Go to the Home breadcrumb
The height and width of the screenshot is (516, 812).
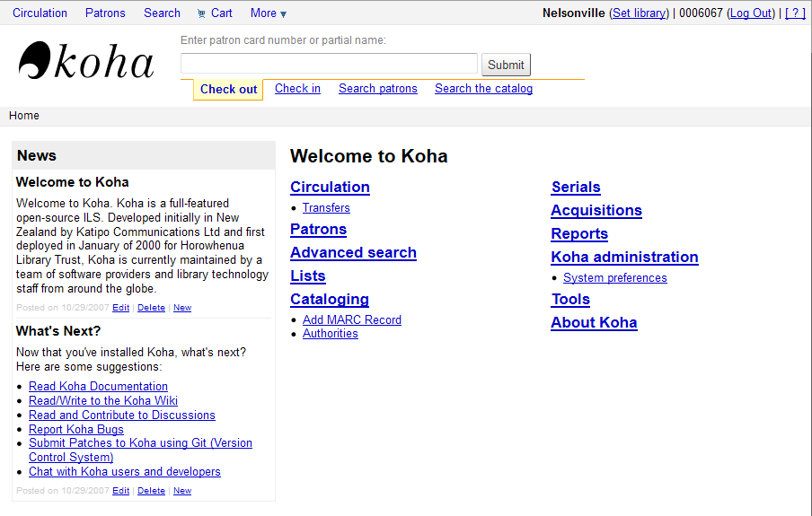tap(24, 116)
